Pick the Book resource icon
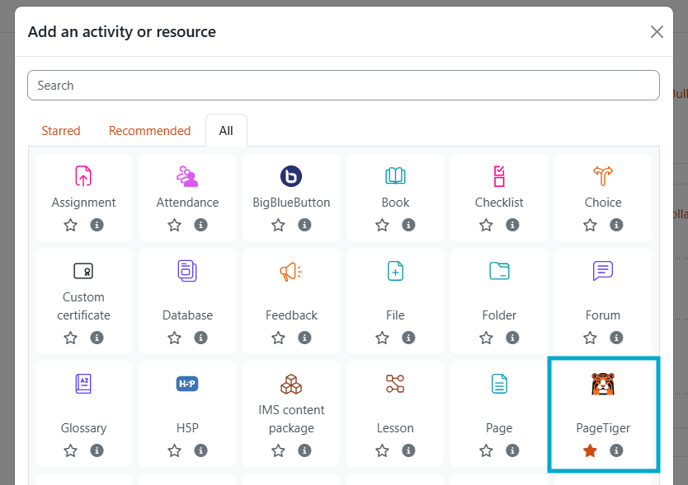Screen dimensions: 688x485 pyautogui.click(x=395, y=177)
